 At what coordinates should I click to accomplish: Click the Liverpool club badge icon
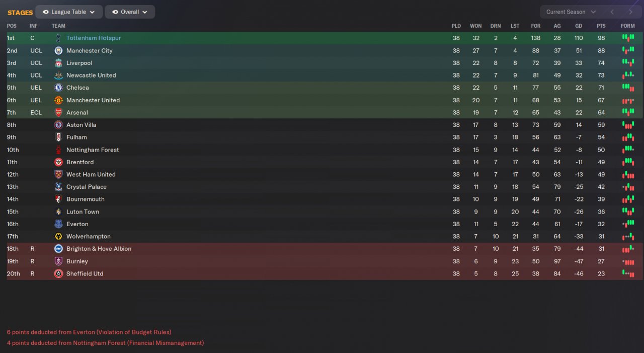(58, 63)
